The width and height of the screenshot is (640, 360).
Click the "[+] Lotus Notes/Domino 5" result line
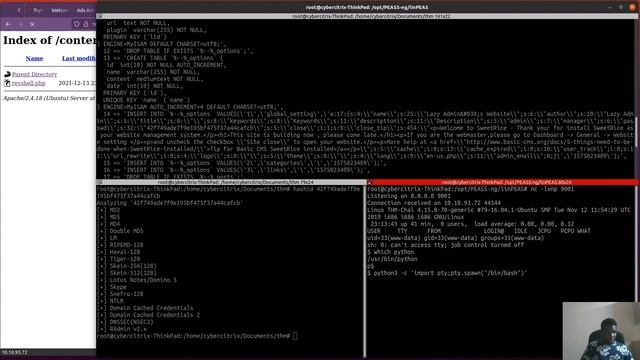(x=136, y=280)
